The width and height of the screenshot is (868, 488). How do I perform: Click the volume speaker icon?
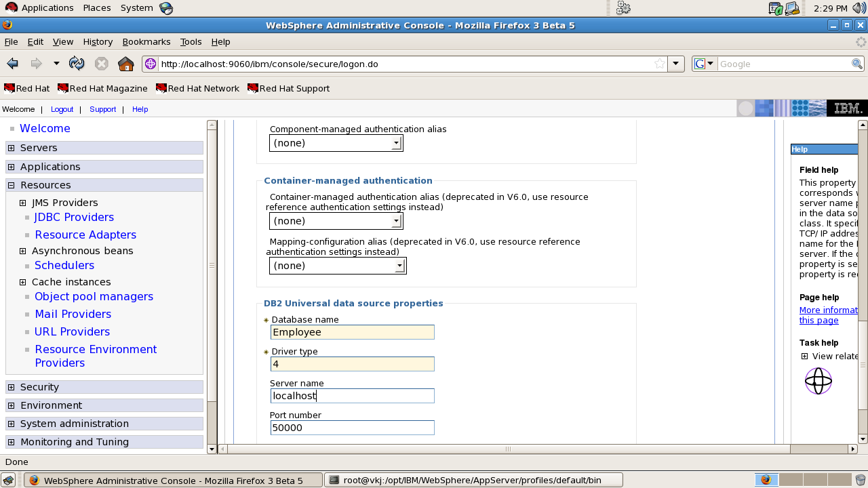(859, 8)
